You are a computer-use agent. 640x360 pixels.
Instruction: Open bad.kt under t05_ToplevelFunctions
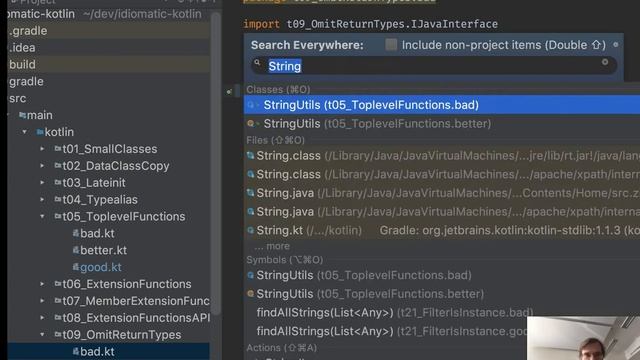pos(97,233)
